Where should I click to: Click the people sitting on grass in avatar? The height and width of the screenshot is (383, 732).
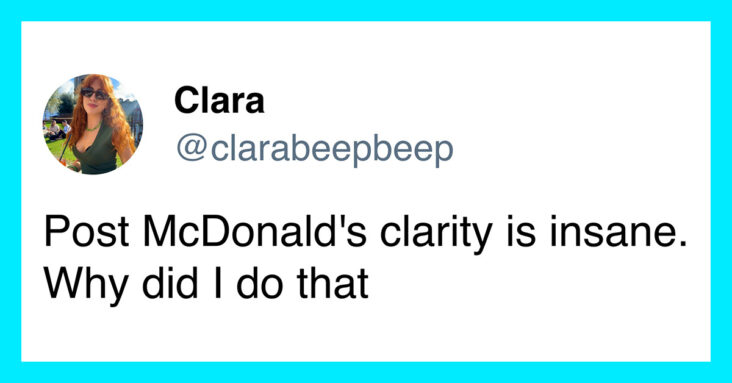(56, 131)
